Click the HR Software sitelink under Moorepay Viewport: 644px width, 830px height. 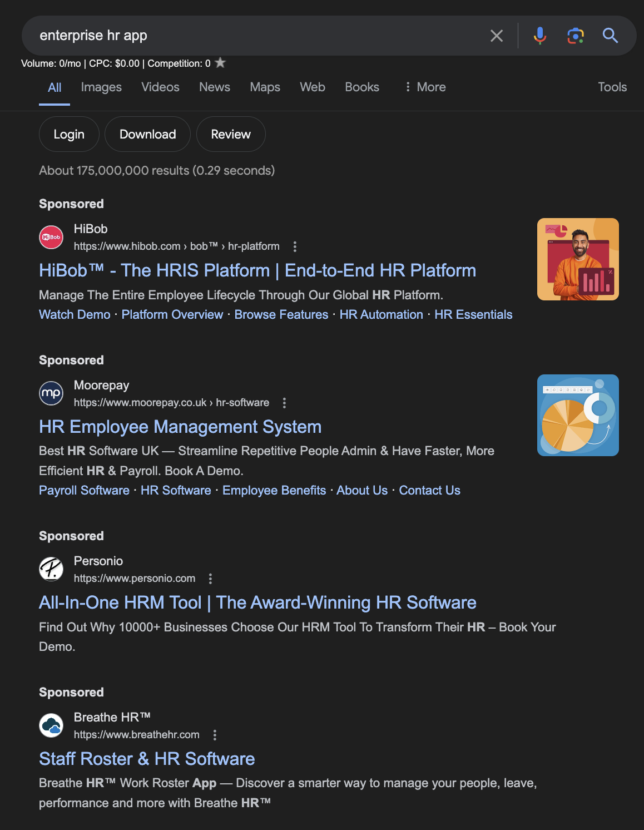[x=176, y=490]
